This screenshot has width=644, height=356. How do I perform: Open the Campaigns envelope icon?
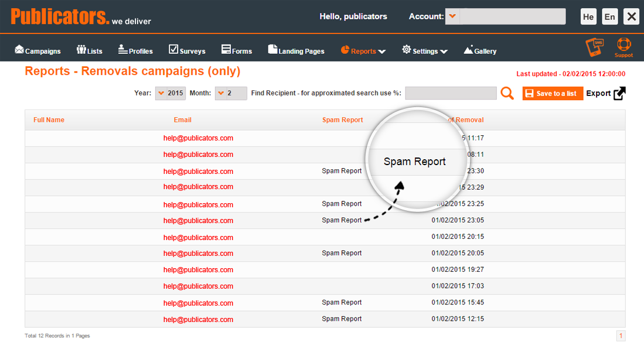[x=19, y=50]
